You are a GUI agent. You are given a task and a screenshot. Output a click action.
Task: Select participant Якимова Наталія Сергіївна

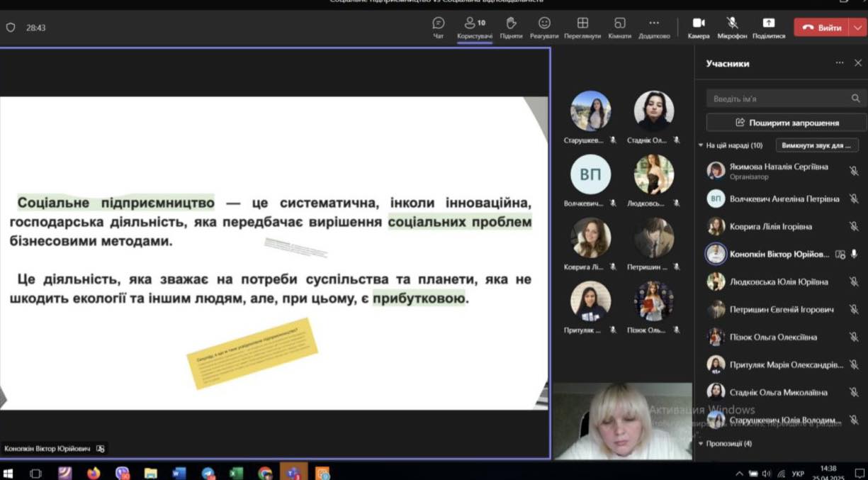pyautogui.click(x=782, y=171)
